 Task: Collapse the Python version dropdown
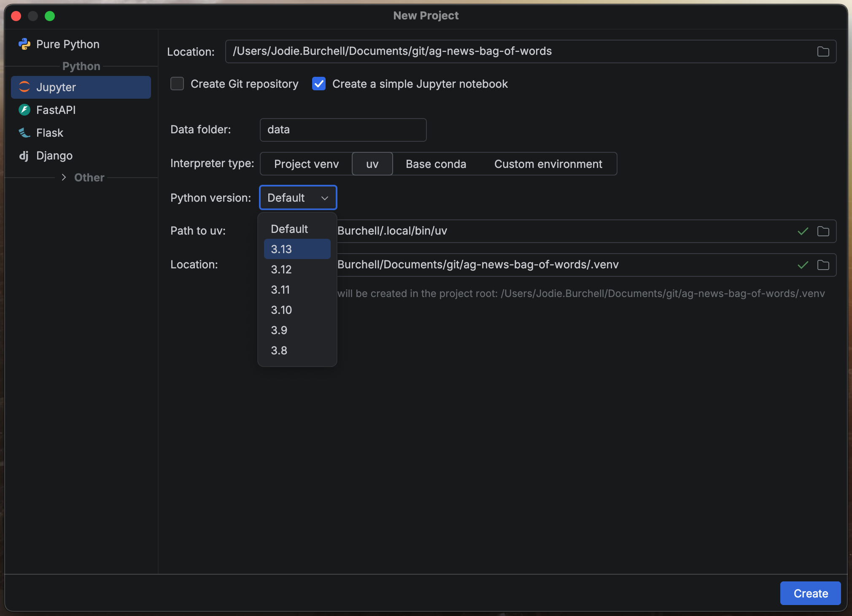tap(298, 197)
